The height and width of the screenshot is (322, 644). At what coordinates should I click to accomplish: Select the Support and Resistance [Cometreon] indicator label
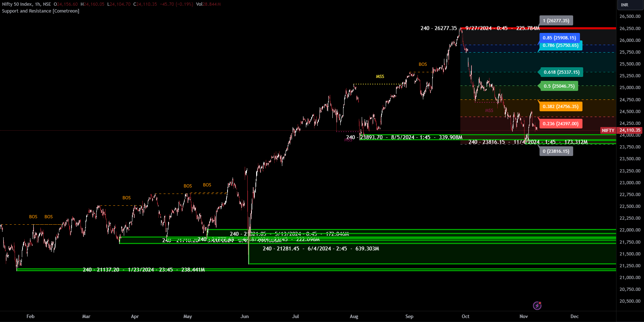40,11
